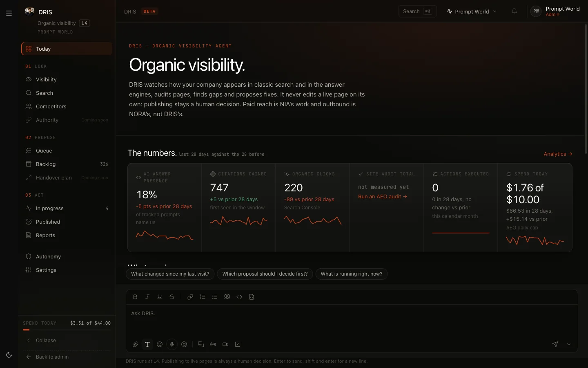Select 'Which proposal should I decide first?' suggestion
The width and height of the screenshot is (588, 368).
coord(265,274)
